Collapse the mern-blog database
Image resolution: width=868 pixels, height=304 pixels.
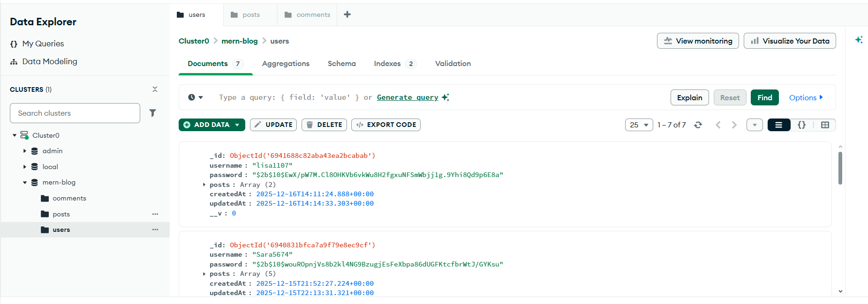point(25,183)
